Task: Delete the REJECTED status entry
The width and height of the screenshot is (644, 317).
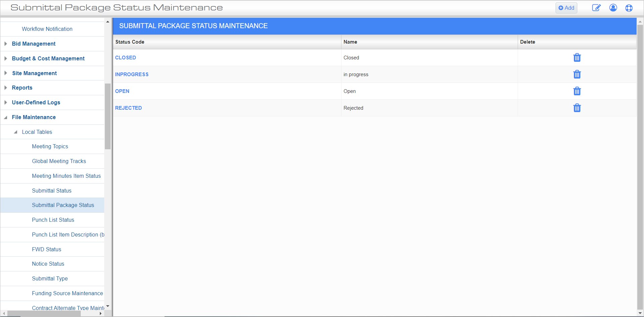Action: pos(577,108)
